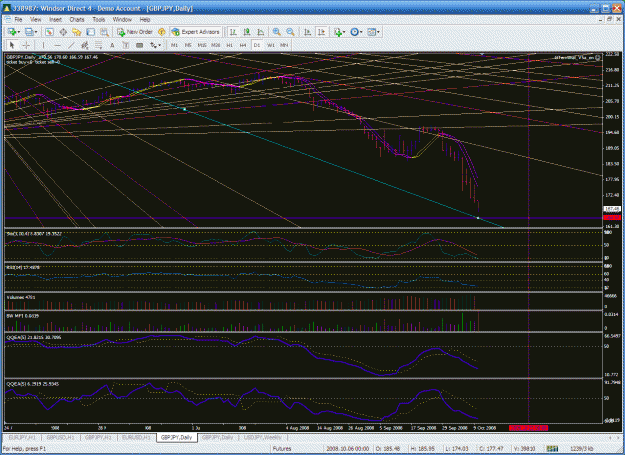The width and height of the screenshot is (625, 455).
Task: Toggle Expert Advisors on or off
Action: [196, 32]
